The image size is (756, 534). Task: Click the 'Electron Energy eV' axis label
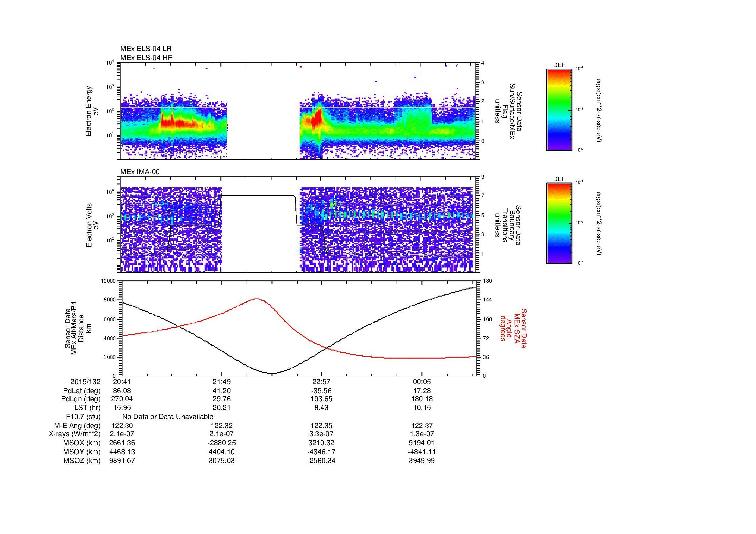coord(92,111)
